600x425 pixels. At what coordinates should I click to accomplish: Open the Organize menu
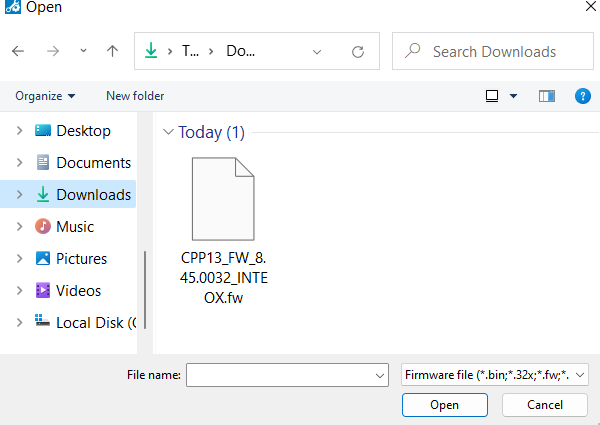pos(45,96)
